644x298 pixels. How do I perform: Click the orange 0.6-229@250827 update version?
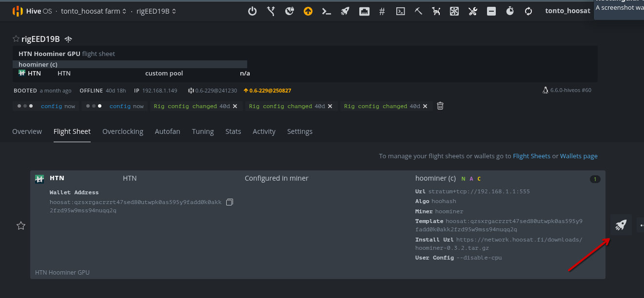coord(267,91)
